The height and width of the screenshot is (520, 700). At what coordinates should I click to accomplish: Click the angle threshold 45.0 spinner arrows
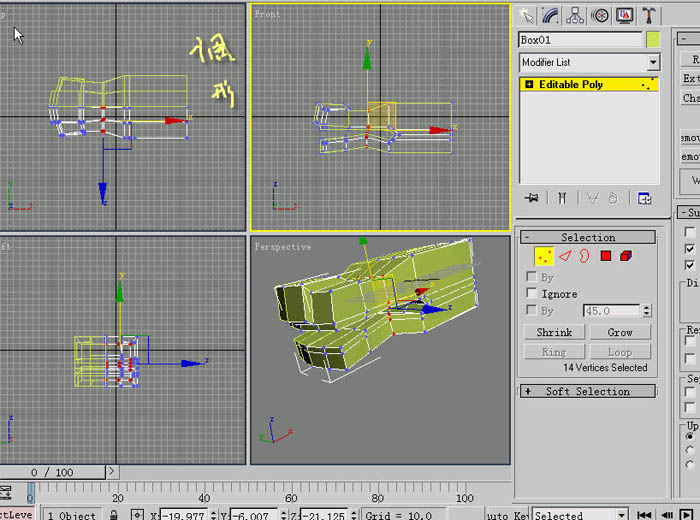[x=646, y=310]
